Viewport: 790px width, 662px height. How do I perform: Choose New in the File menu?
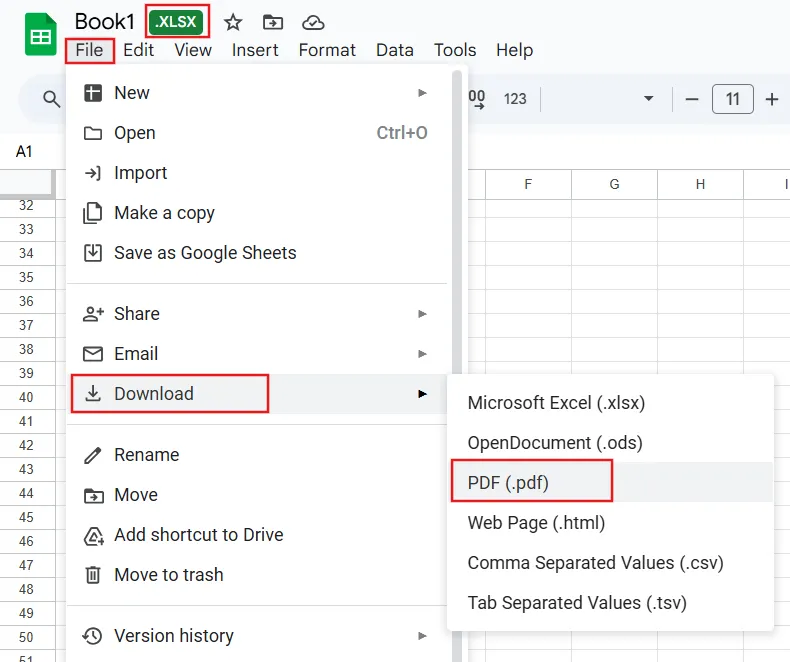point(256,93)
